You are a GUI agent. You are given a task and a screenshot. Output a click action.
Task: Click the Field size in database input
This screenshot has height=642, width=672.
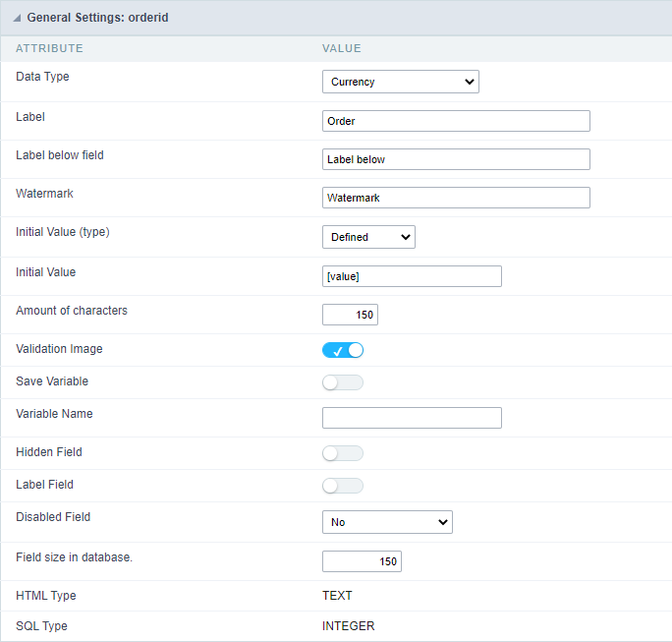(x=362, y=561)
